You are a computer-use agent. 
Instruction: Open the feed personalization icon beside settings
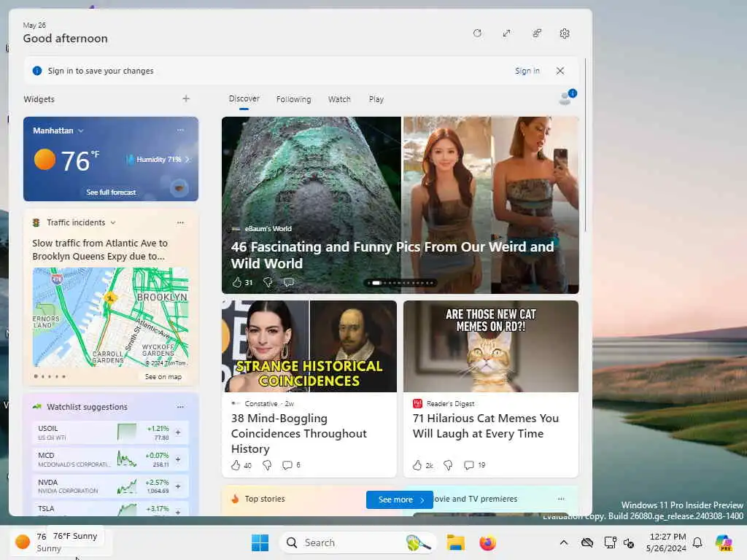[x=536, y=34]
